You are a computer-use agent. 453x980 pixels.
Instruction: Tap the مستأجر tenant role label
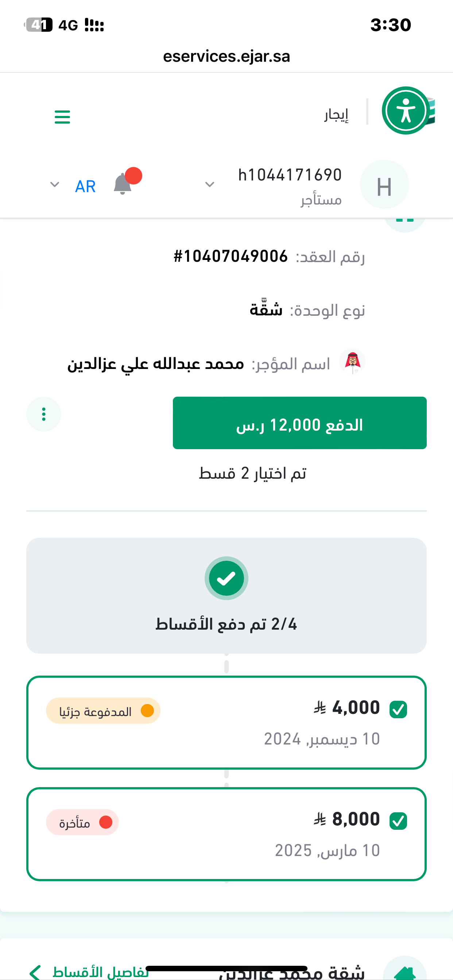(x=321, y=200)
